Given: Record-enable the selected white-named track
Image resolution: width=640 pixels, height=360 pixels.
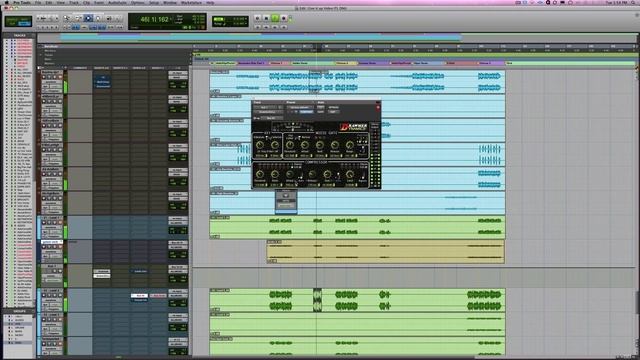Looking at the screenshot, I should click(44, 247).
